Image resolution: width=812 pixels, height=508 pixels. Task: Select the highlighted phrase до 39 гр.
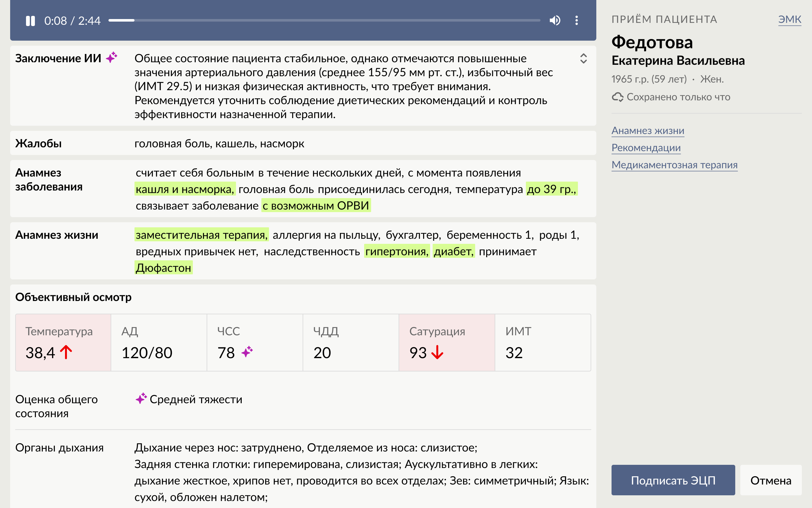(x=552, y=189)
